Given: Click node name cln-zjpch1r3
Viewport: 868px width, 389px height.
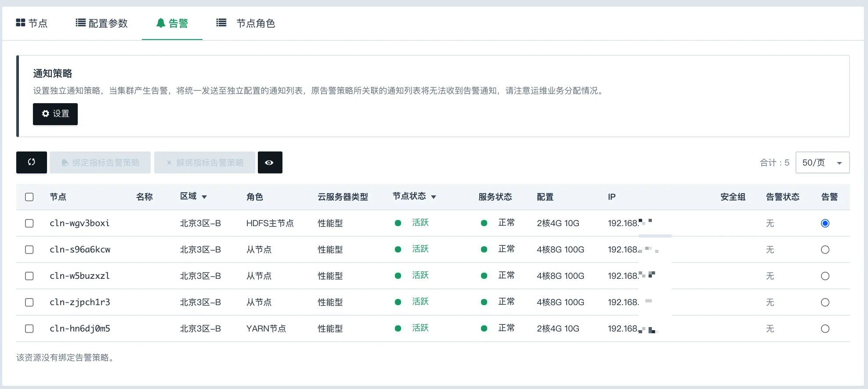Looking at the screenshot, I should coord(80,302).
